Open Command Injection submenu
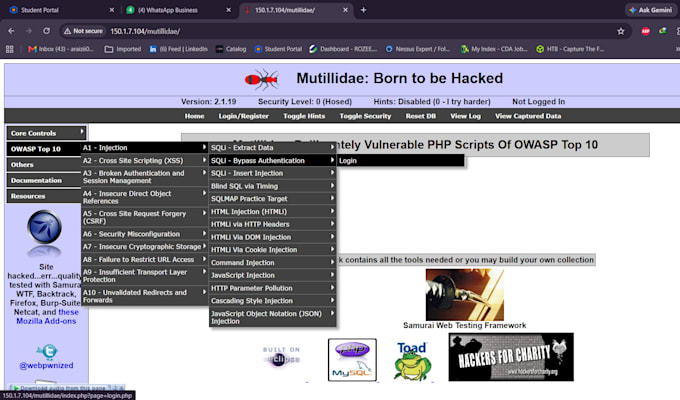This screenshot has height=400, width=680. click(x=272, y=262)
